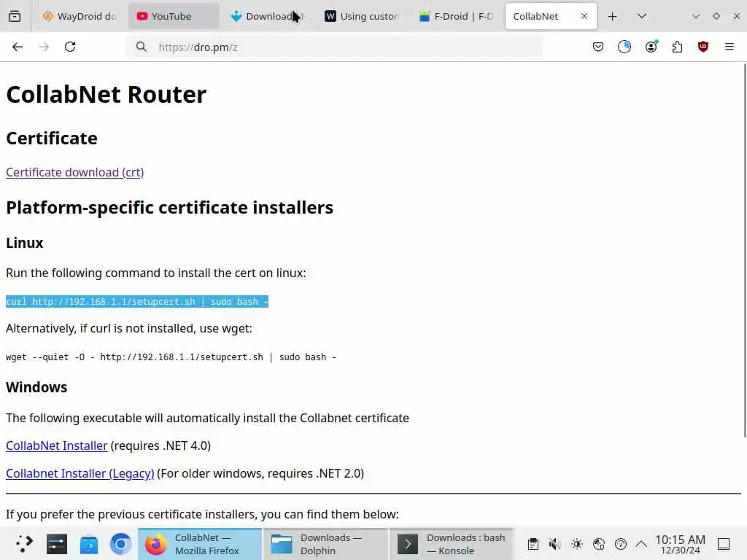Open the clipboard tray icon

click(533, 544)
